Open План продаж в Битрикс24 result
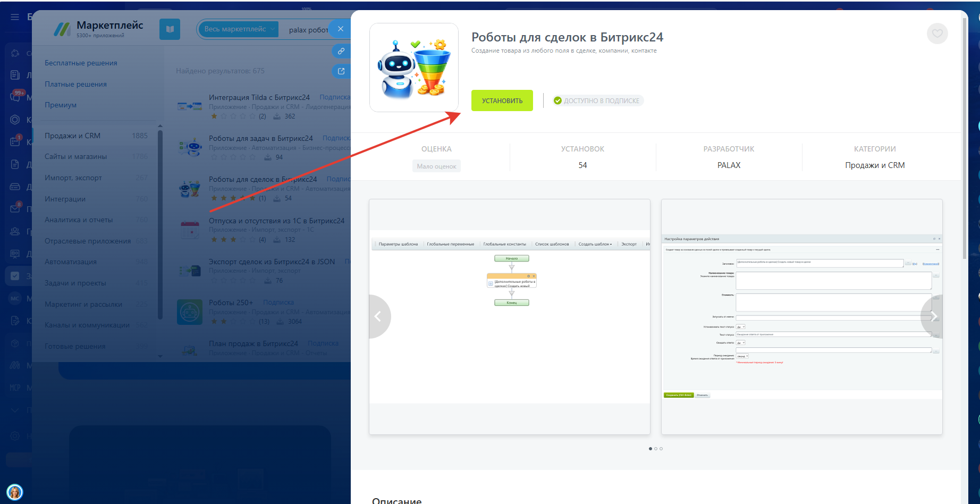 point(254,343)
